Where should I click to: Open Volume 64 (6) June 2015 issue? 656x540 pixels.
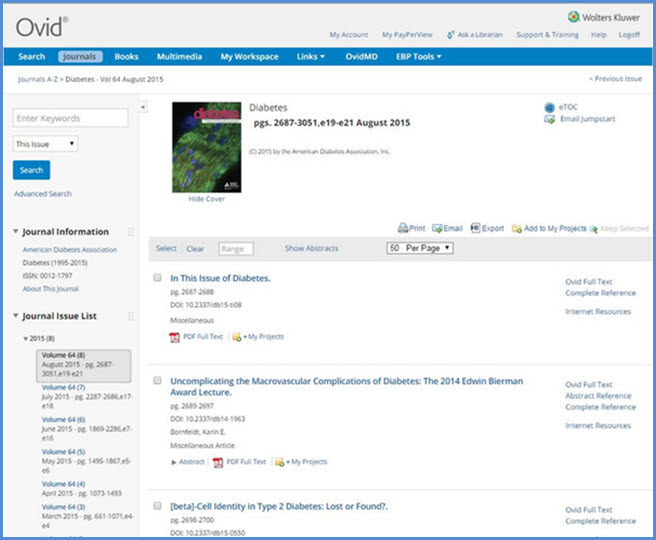[63, 420]
